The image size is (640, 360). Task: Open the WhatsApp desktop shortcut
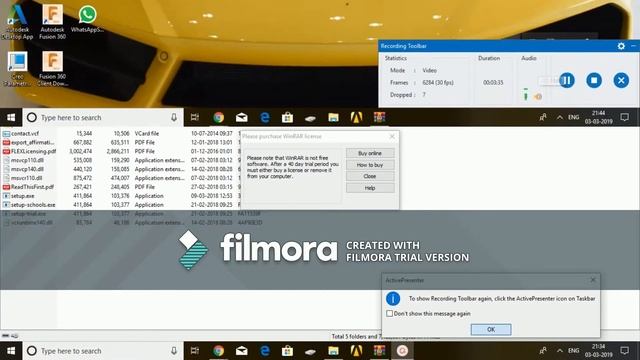[87, 19]
